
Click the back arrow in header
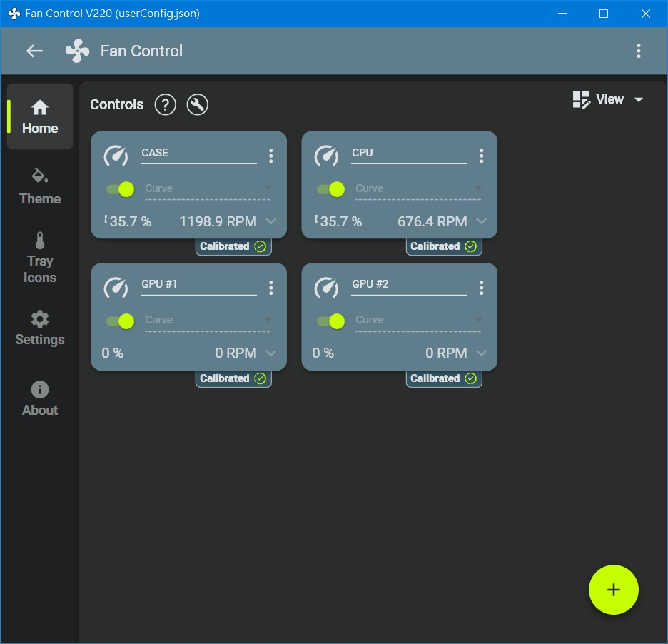[x=34, y=51]
